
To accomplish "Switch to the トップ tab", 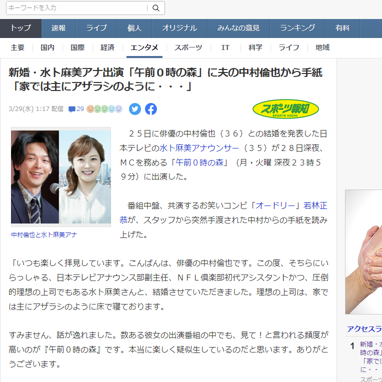I will pyautogui.click(x=21, y=28).
